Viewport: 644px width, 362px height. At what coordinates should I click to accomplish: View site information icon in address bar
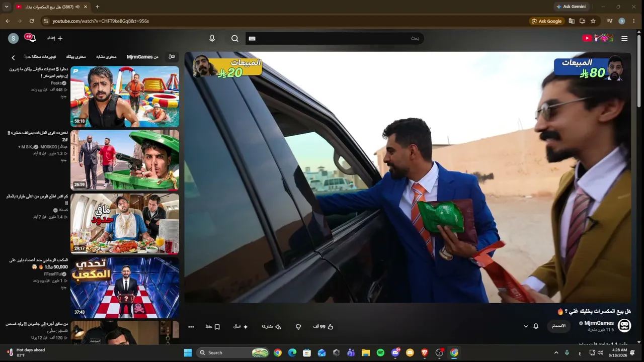tap(46, 21)
